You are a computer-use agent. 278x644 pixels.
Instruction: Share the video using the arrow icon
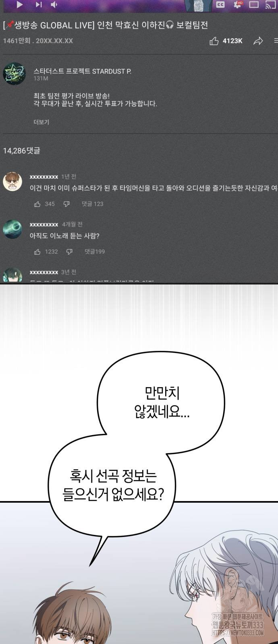click(x=258, y=41)
